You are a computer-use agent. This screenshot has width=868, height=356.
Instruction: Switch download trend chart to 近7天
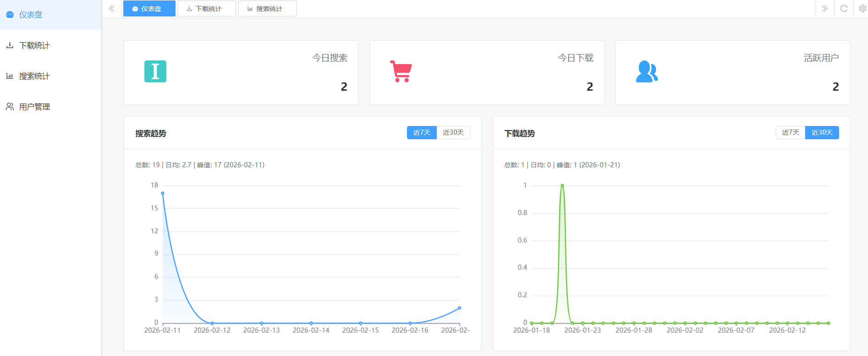coord(790,132)
